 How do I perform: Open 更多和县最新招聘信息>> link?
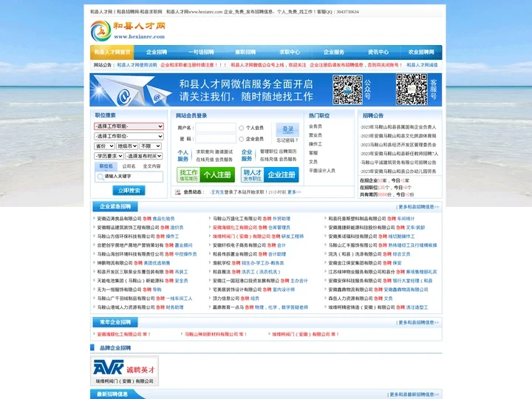click(414, 395)
